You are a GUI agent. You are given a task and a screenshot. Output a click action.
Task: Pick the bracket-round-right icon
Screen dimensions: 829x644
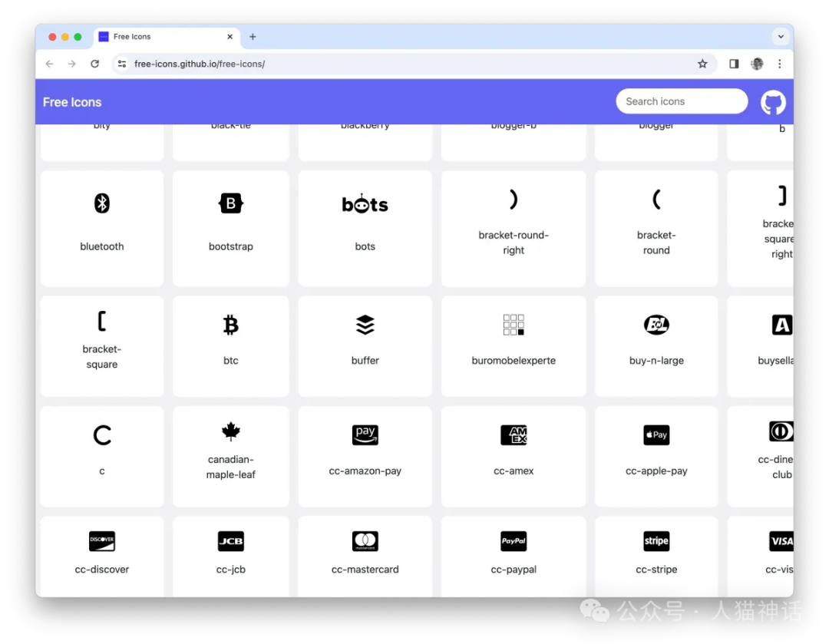pyautogui.click(x=514, y=200)
